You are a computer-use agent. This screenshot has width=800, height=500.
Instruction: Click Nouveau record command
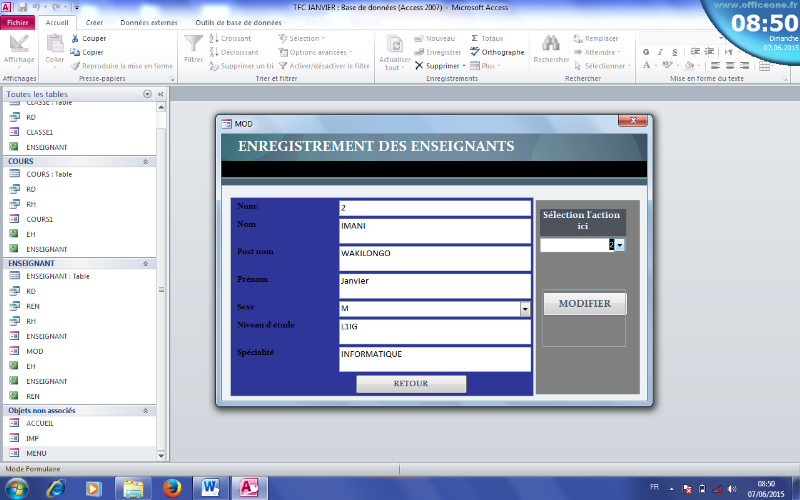click(x=434, y=38)
